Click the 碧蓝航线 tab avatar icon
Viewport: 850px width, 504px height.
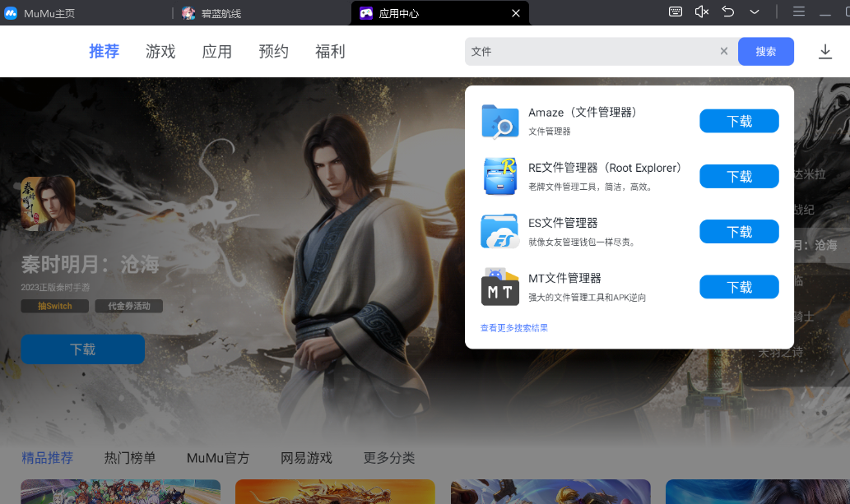coord(188,13)
